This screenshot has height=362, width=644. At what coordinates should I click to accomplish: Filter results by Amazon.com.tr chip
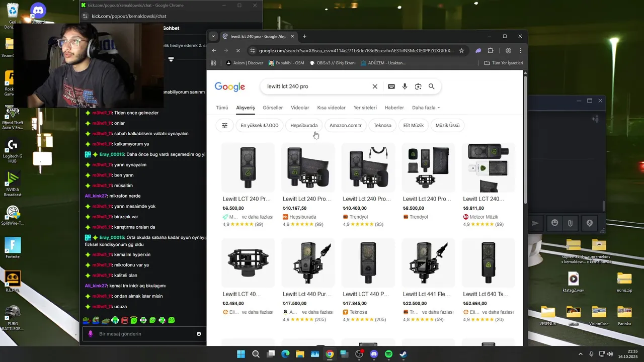click(x=345, y=125)
